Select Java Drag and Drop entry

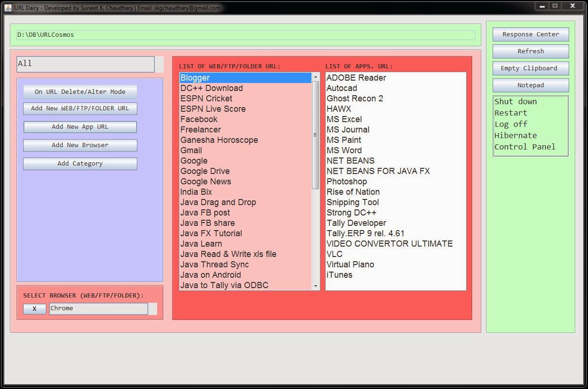pyautogui.click(x=245, y=202)
